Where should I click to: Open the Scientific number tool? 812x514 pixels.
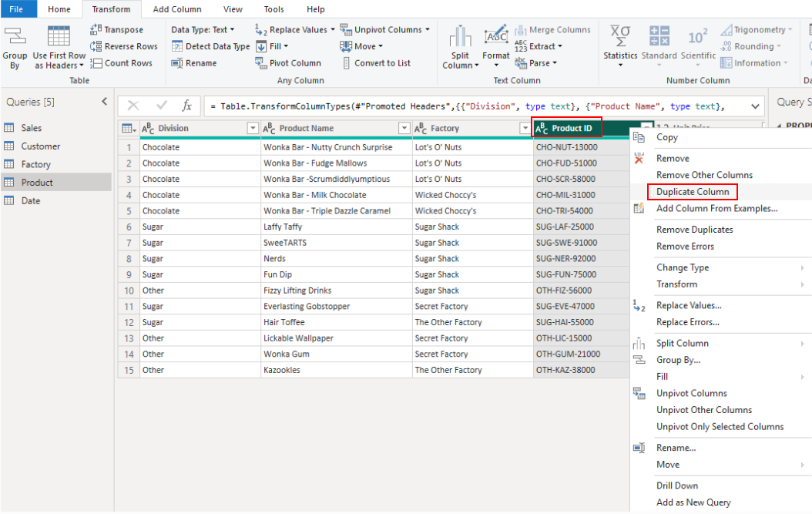coord(697,46)
